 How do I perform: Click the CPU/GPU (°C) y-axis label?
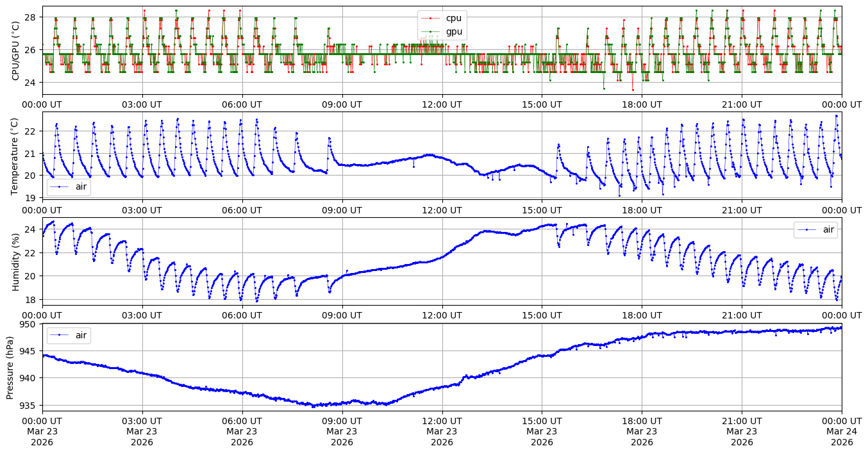pos(16,50)
